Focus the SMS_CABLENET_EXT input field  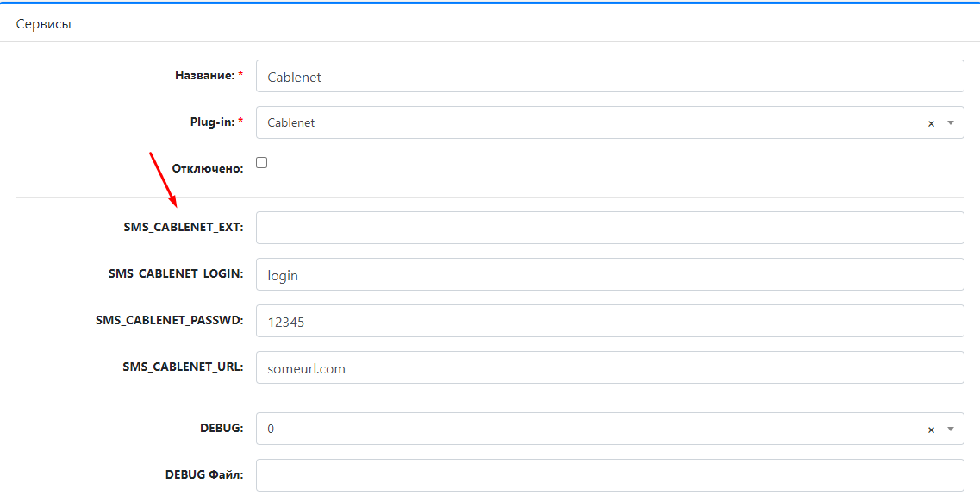coord(610,228)
